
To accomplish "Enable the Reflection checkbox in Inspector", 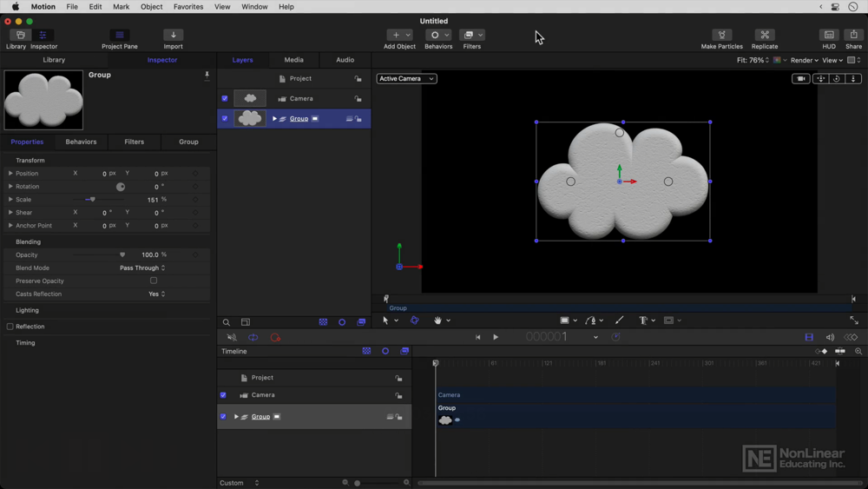I will point(10,327).
